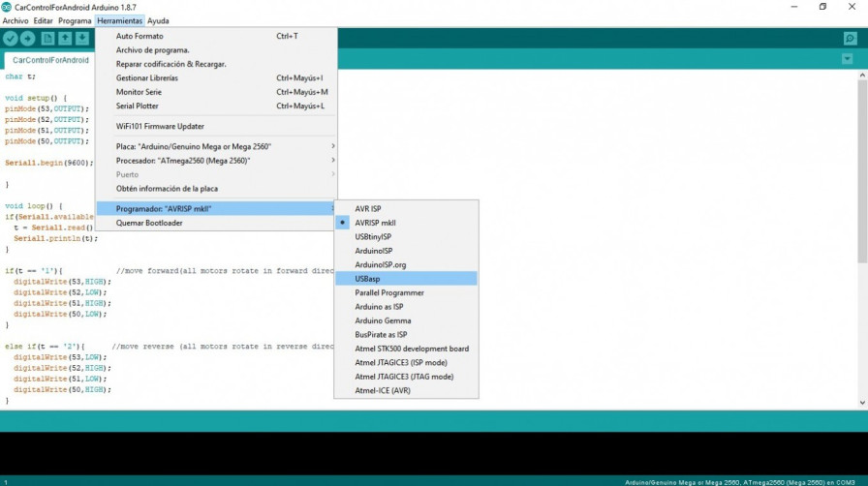
Task: Click the Open sketch toolbar icon
Action: (65, 39)
